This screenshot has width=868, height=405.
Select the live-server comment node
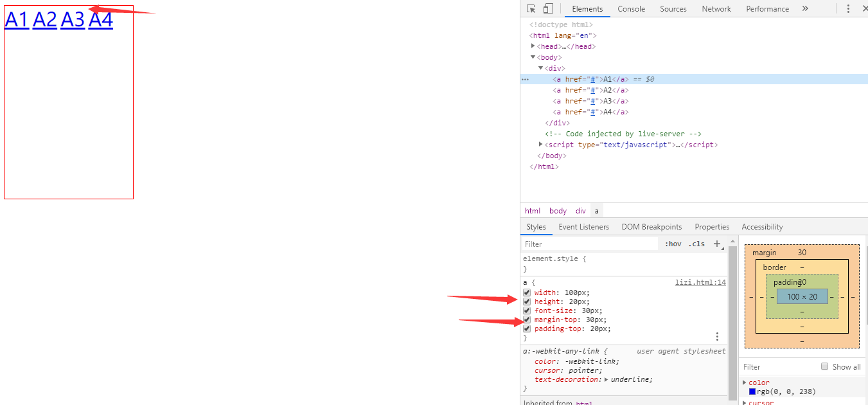coord(623,134)
